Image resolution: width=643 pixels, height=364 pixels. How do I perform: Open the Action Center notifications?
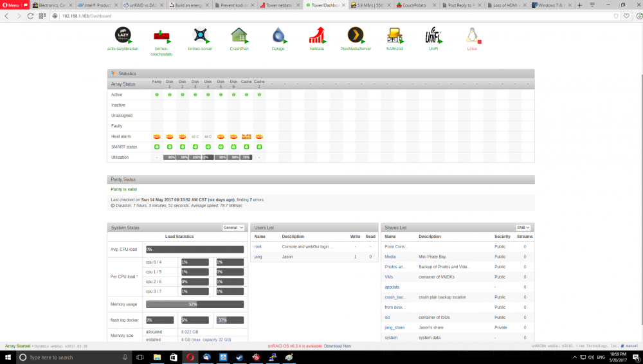(636, 358)
